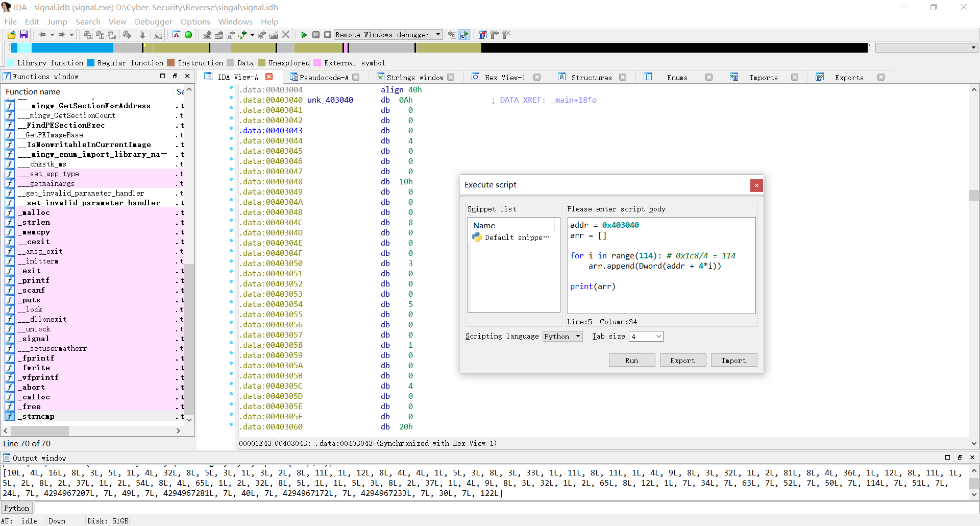Open the dropdown arrow beside green plus icon
Screen dimensions: 980x526
pyautogui.click(x=252, y=35)
